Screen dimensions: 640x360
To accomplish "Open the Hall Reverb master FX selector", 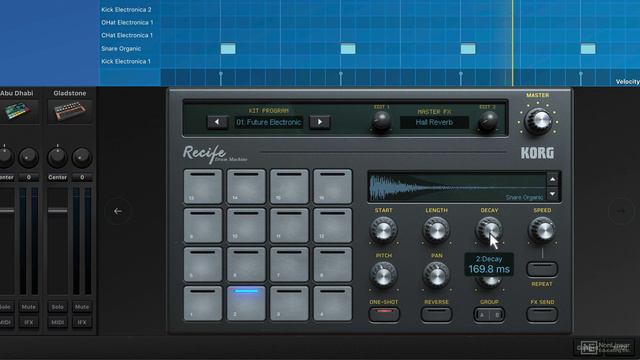I will click(x=434, y=122).
